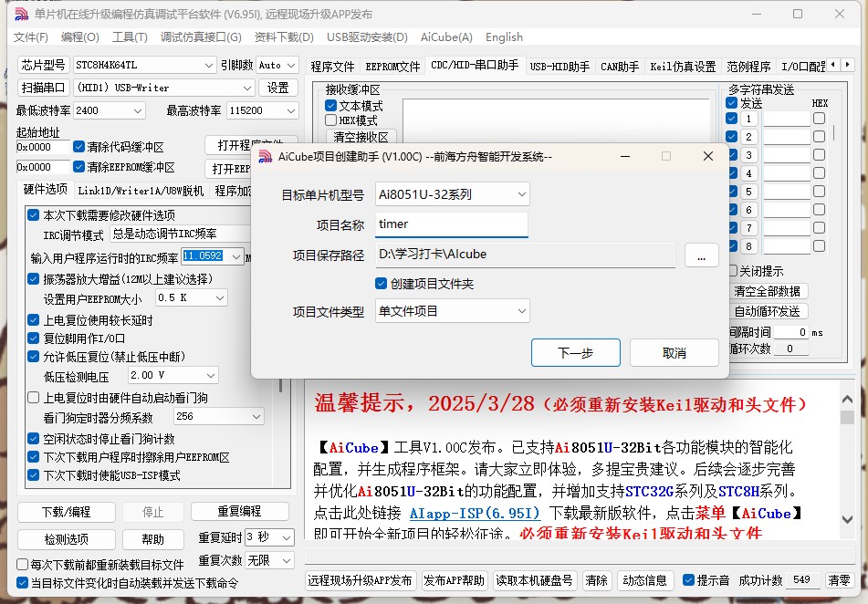Open the USB驱动安装(D) menu
868x604 pixels.
[x=367, y=37]
